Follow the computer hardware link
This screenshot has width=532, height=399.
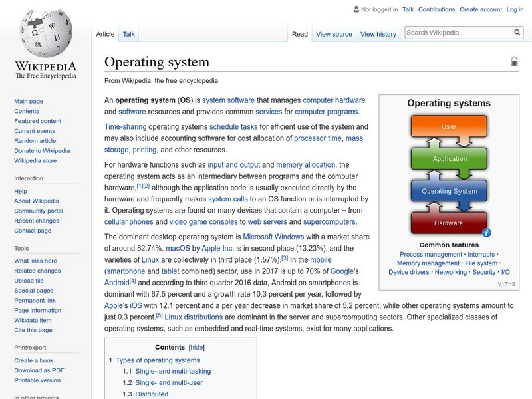(x=334, y=100)
